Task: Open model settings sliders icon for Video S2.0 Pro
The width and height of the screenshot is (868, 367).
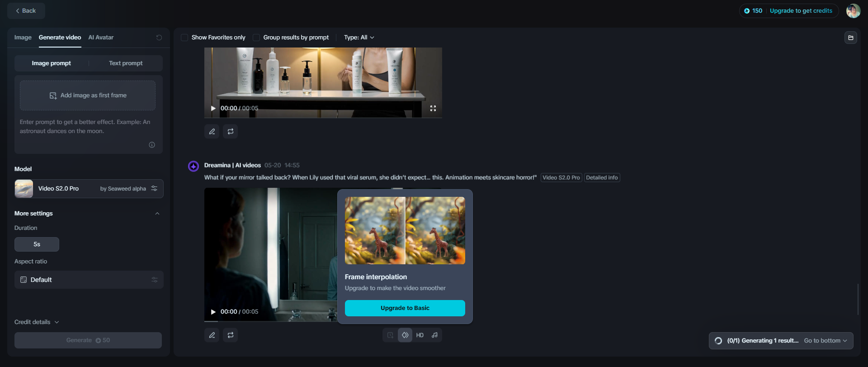Action: pos(154,188)
